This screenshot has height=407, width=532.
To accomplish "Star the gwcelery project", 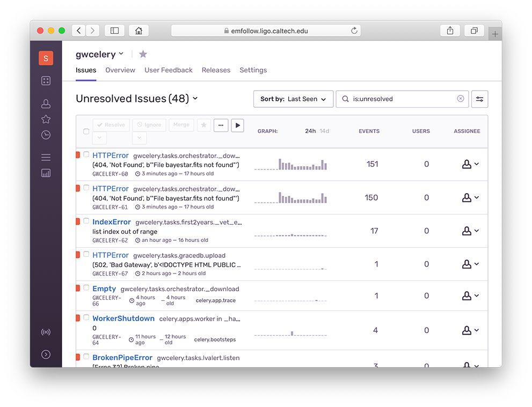I will click(143, 54).
